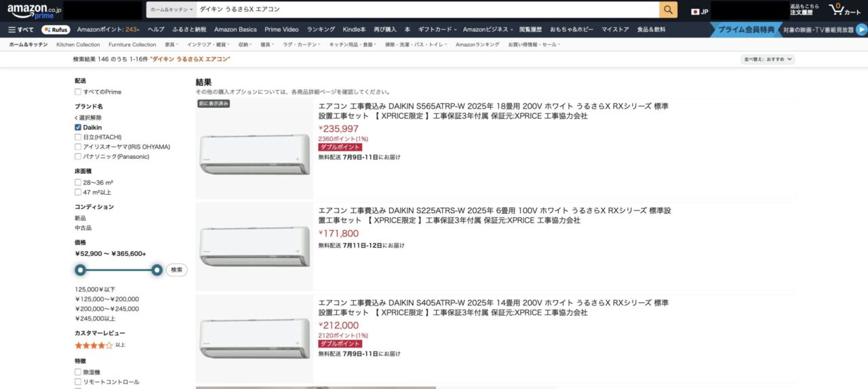Open 食品&飲料 in the navigation bar
This screenshot has width=868, height=389.
651,29
